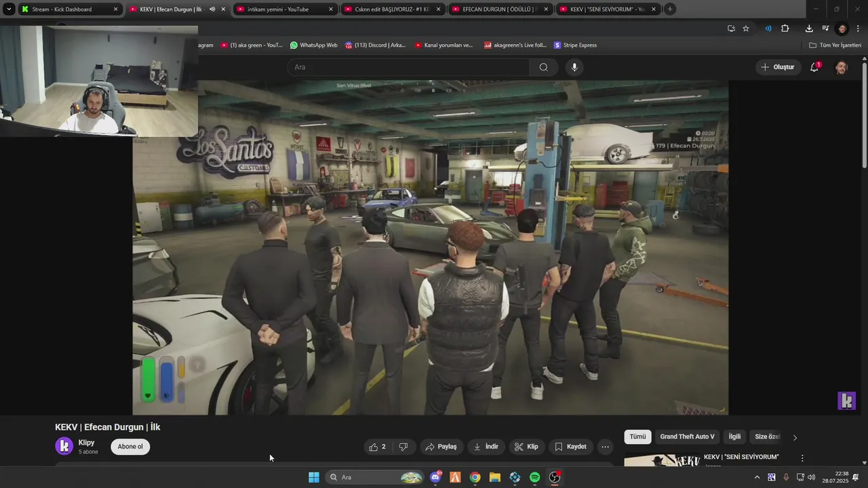The height and width of the screenshot is (488, 868).
Task: Show more filter chips with right chevron
Action: (x=795, y=437)
